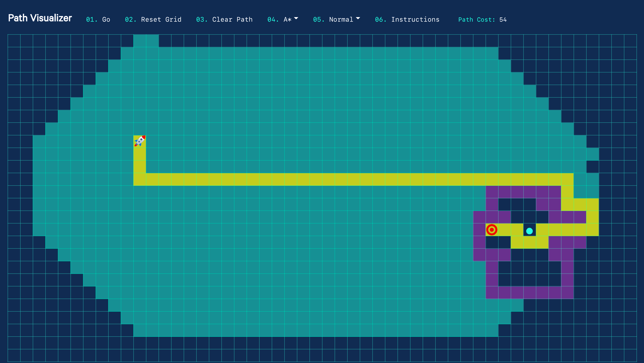Click the two-cell teal bump on top edge
Image resolution: width=644 pixels, height=363 pixels.
(146, 41)
